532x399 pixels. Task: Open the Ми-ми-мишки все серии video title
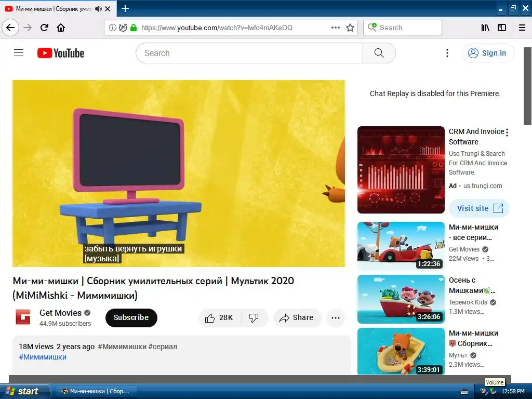point(473,232)
